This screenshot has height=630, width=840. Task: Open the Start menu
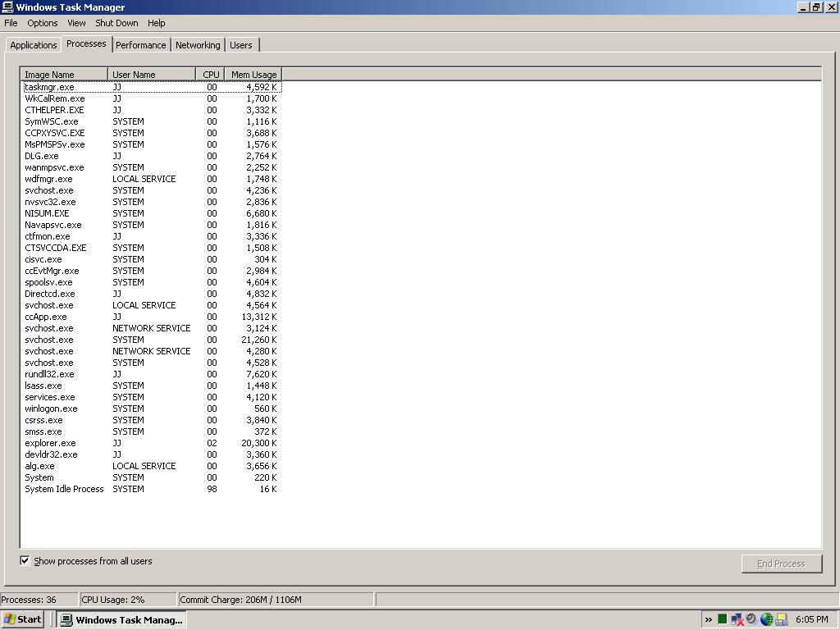click(x=22, y=620)
